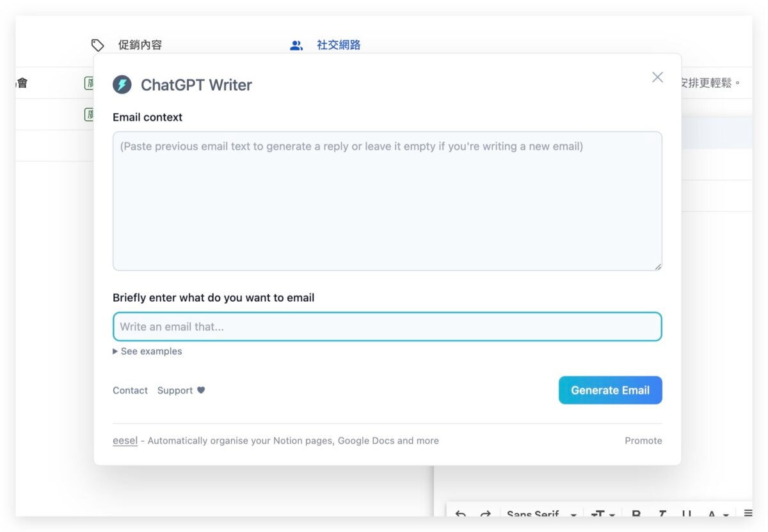This screenshot has height=532, width=768.
Task: Click the Support heart icon
Action: [201, 390]
